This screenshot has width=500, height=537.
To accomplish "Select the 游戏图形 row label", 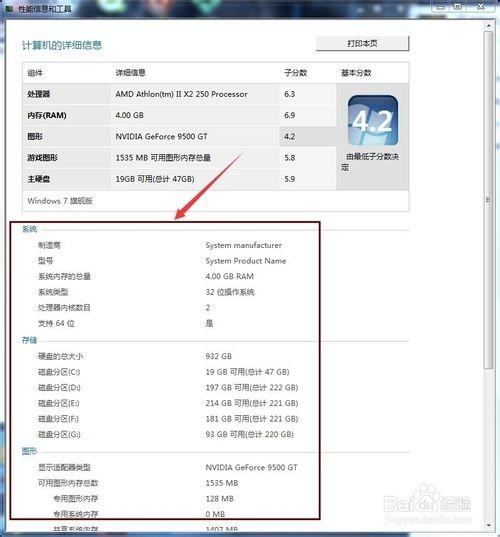I will (42, 158).
